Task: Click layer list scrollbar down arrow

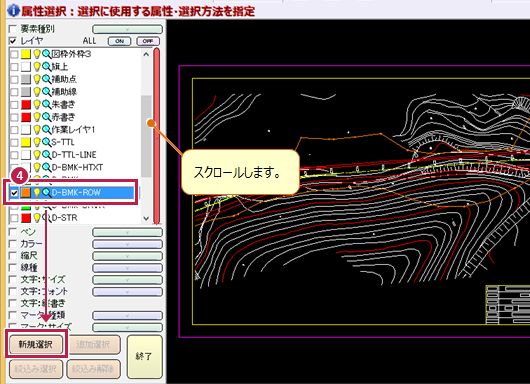Action: click(x=146, y=218)
